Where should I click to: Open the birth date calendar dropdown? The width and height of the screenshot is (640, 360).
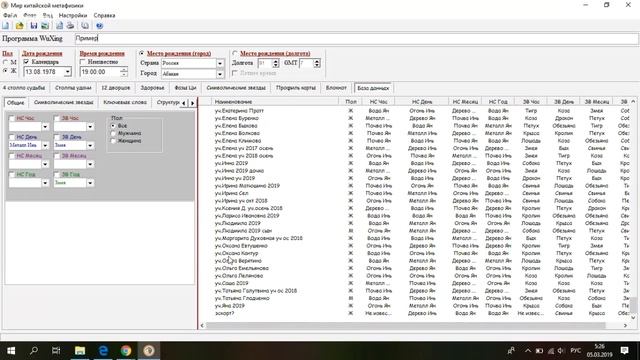pyautogui.click(x=67, y=72)
